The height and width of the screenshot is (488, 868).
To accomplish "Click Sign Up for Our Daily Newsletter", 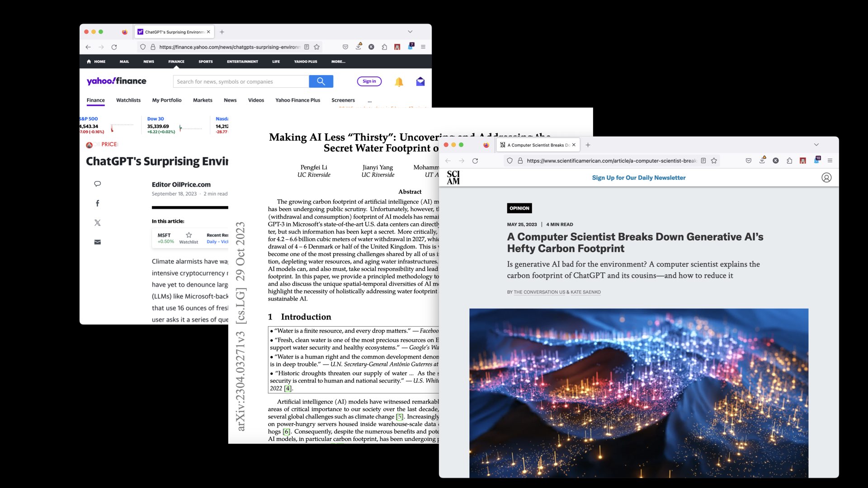I will point(638,178).
